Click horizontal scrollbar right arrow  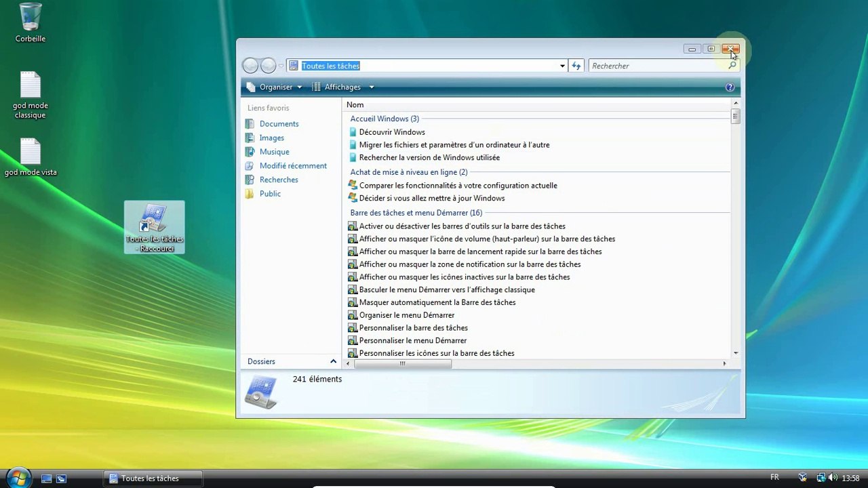click(x=724, y=364)
